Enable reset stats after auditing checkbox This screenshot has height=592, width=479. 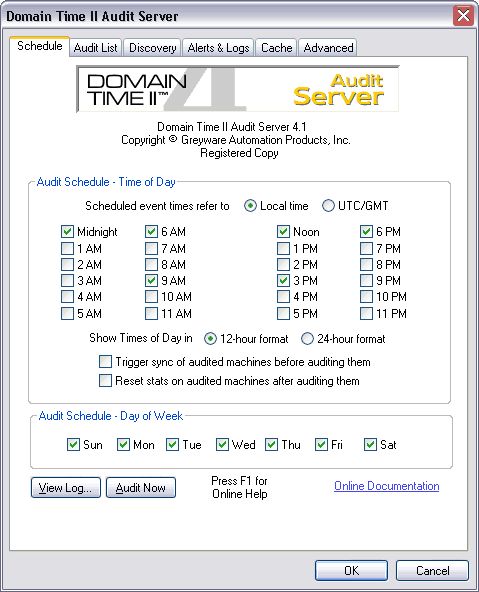pyautogui.click(x=105, y=380)
